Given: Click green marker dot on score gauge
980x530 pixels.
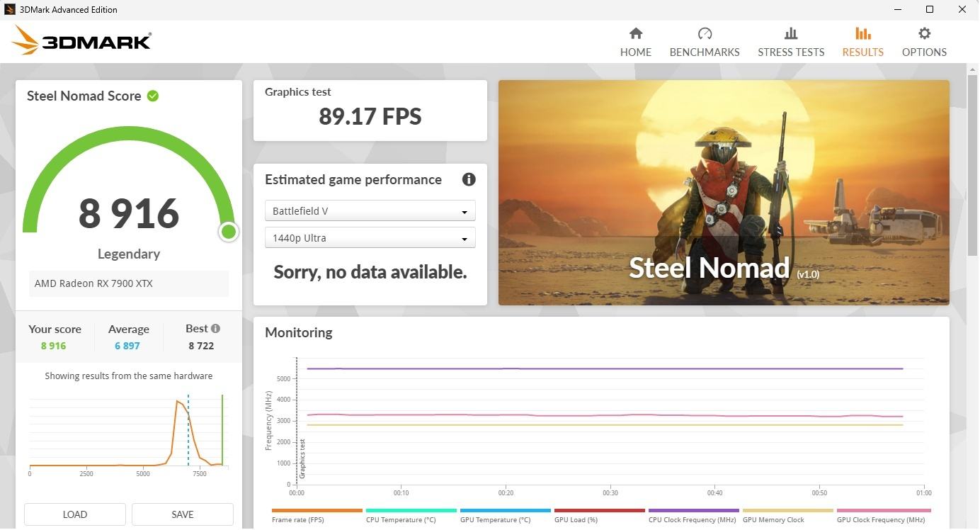Looking at the screenshot, I should point(228,232).
